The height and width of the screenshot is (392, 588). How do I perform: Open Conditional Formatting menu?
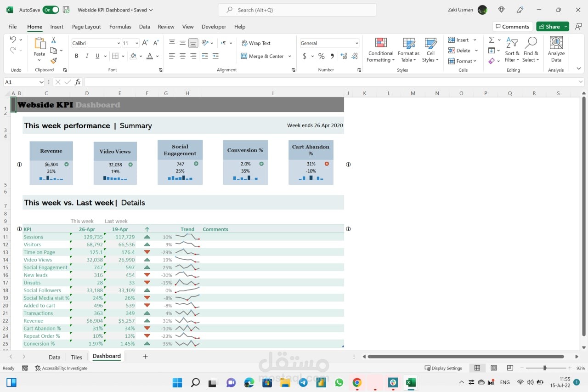[x=381, y=50]
